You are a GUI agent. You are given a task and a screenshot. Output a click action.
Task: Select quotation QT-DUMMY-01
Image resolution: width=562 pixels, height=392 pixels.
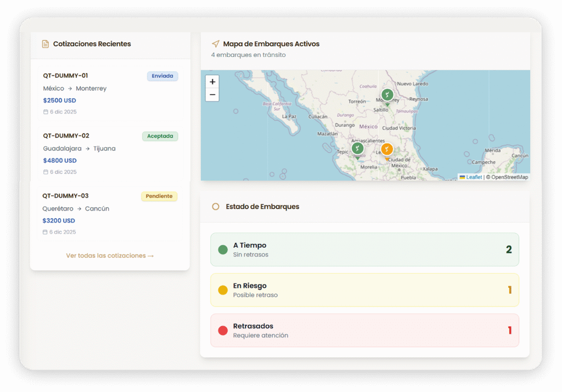pyautogui.click(x=65, y=76)
